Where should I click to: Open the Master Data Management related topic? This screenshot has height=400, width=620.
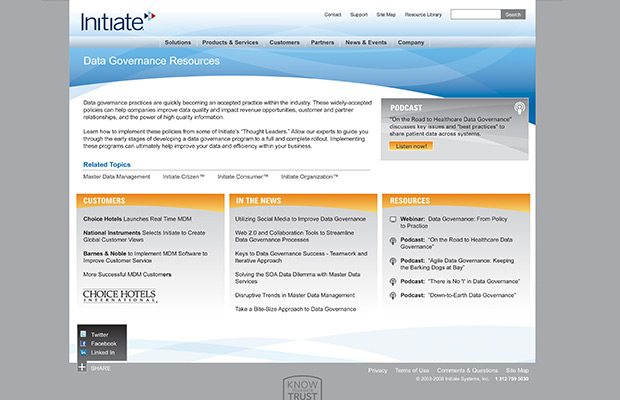(x=117, y=176)
